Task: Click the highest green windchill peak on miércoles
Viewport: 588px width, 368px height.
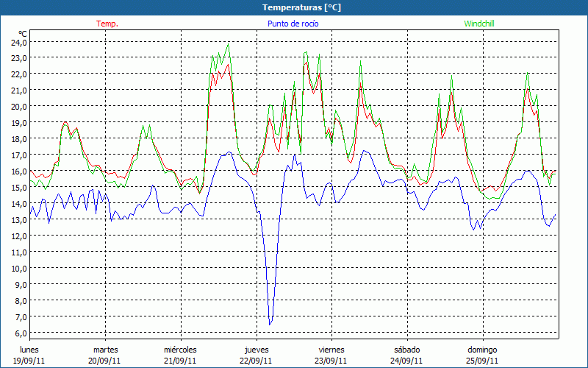Action: pyautogui.click(x=229, y=44)
